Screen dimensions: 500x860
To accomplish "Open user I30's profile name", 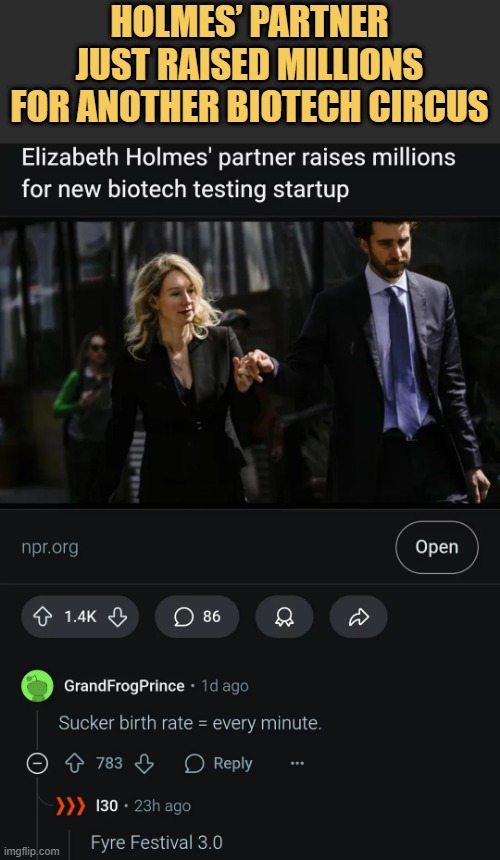I will coord(107,806).
